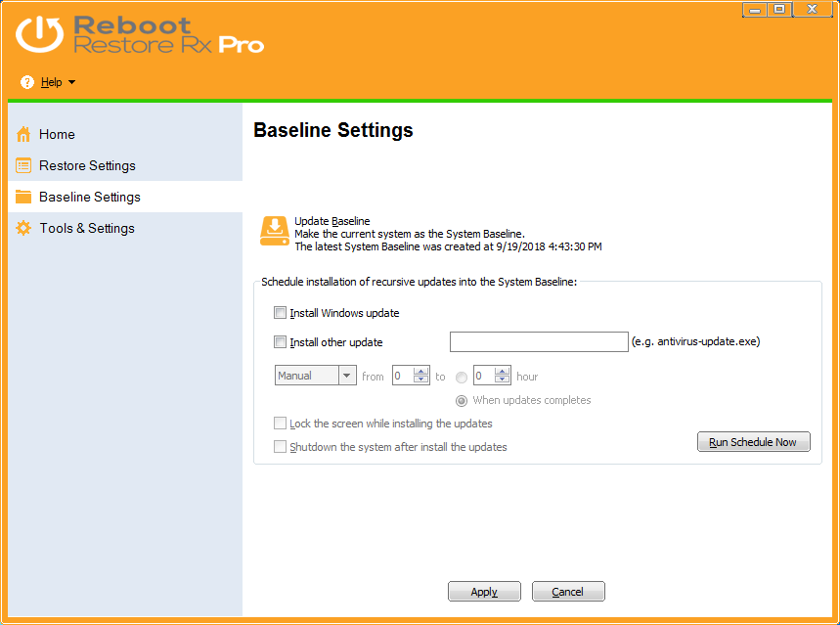This screenshot has height=625, width=840.
Task: Expand the Help dropdown arrow
Action: click(71, 82)
